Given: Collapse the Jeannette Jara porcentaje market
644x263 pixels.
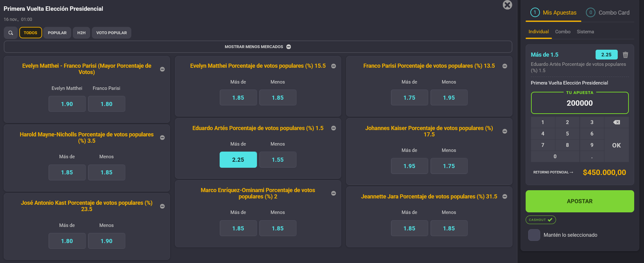Looking at the screenshot, I should coord(505,197).
